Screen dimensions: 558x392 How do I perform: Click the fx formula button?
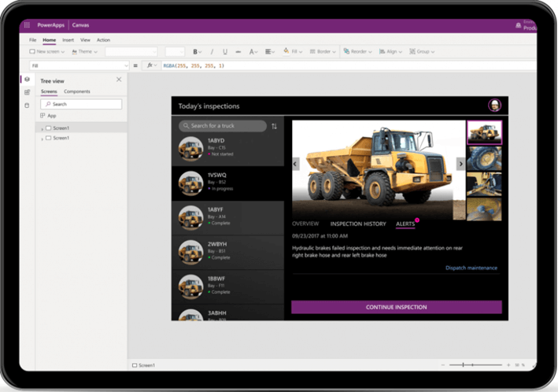click(x=152, y=65)
